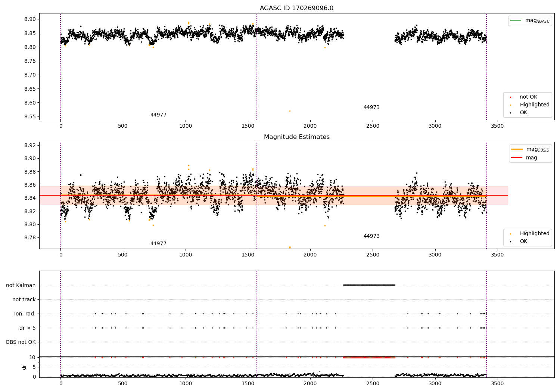Click the "dr" axis label of bottom panel

point(24,367)
